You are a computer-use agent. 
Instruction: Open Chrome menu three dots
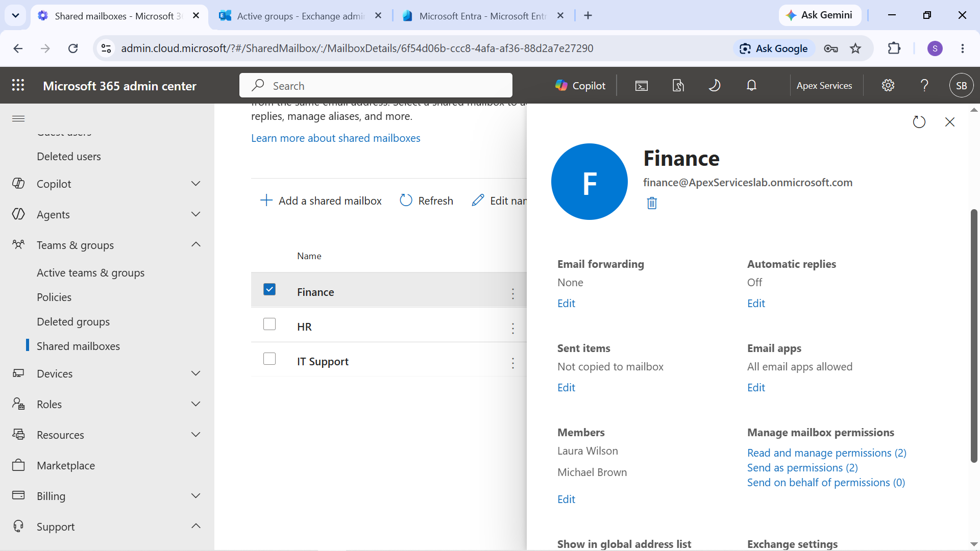pyautogui.click(x=963, y=48)
